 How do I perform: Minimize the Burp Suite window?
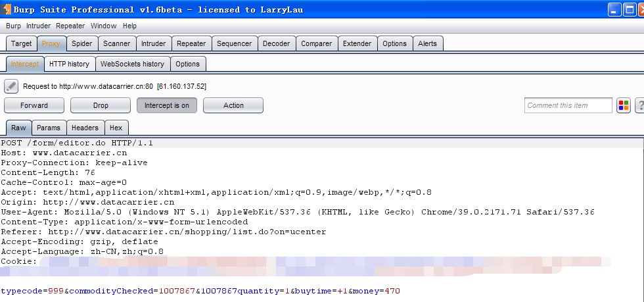614,9
